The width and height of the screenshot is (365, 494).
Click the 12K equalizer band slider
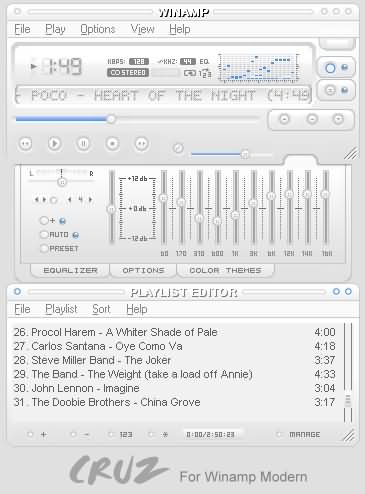click(x=290, y=194)
